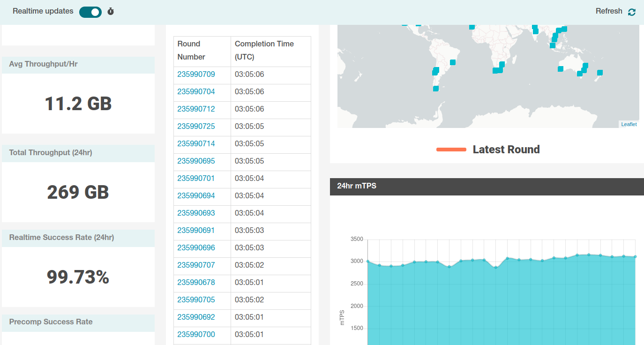Click the first data point on mTPS chart

tap(368, 262)
